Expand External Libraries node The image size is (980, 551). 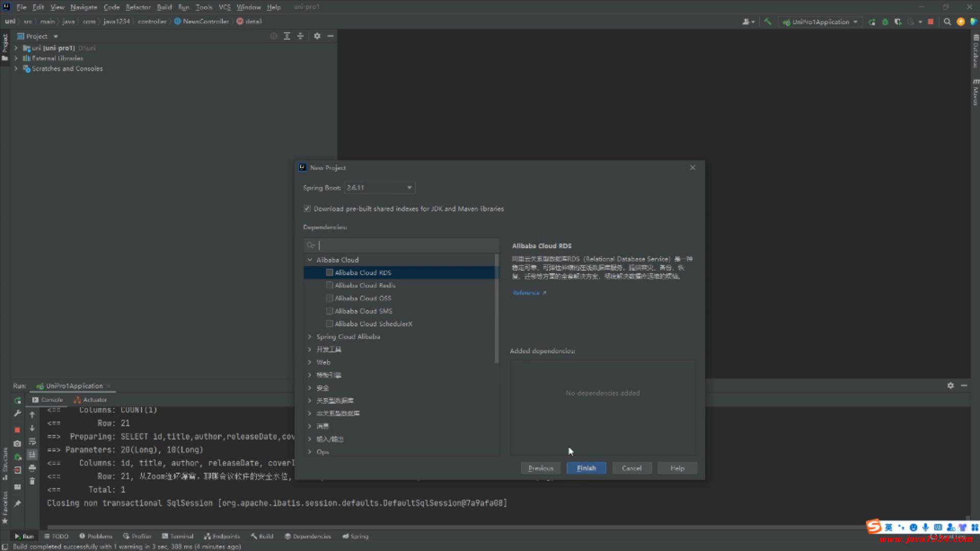(16, 58)
